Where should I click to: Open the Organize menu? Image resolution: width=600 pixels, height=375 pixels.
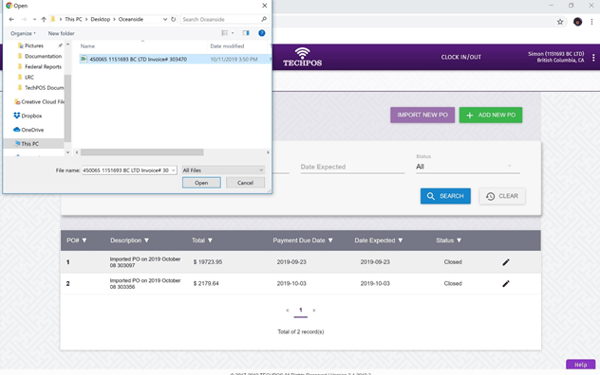(23, 33)
